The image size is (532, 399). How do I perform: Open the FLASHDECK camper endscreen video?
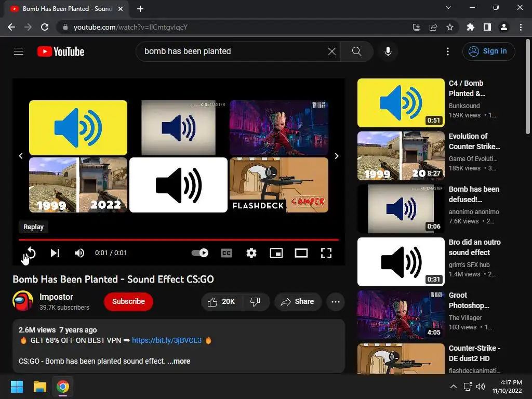pos(279,185)
